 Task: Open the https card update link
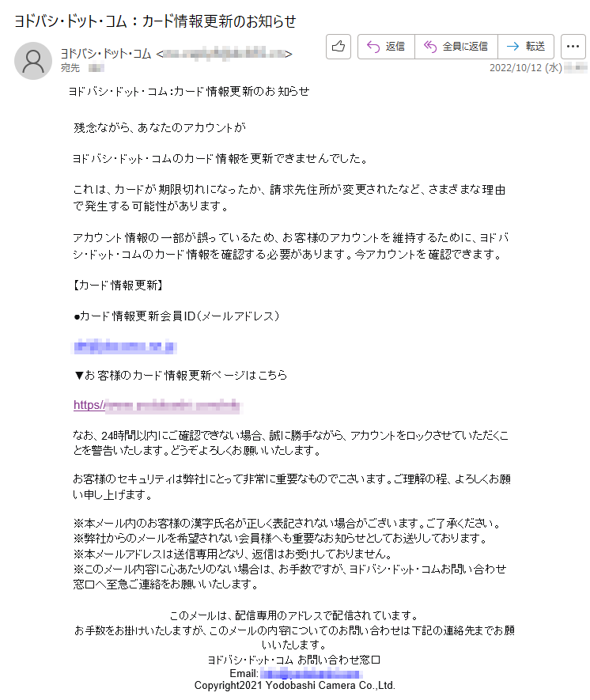pyautogui.click(x=157, y=405)
